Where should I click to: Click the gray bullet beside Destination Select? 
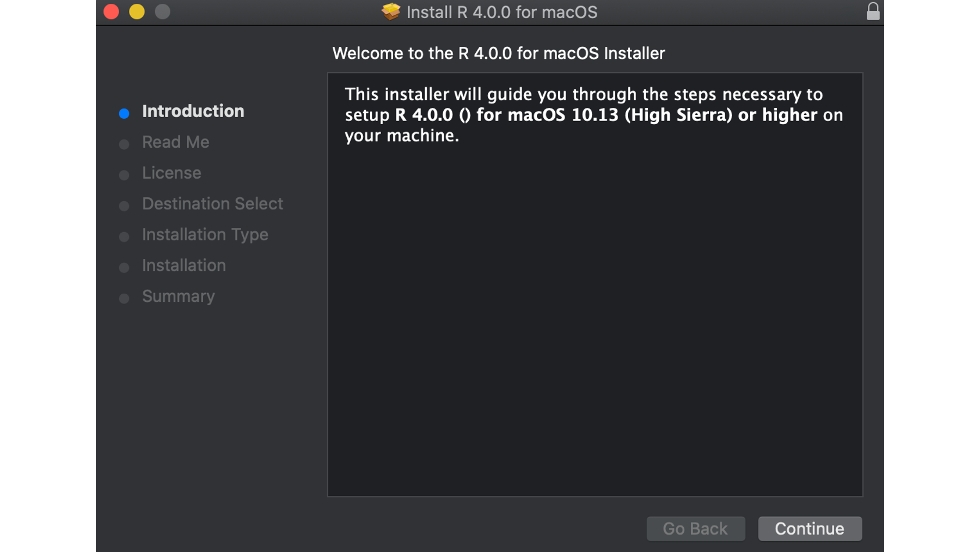(124, 206)
